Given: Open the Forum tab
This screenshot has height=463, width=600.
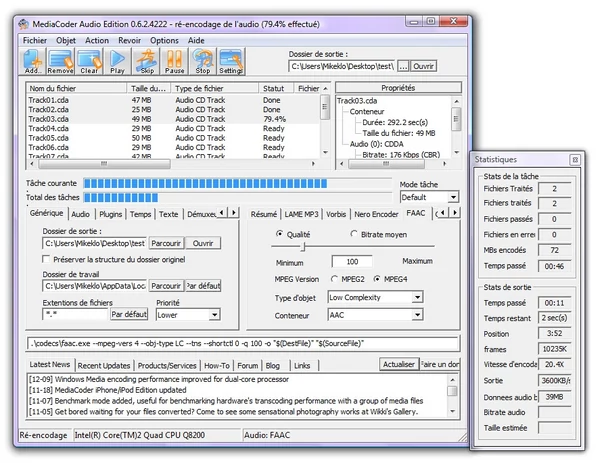Looking at the screenshot, I should (248, 365).
